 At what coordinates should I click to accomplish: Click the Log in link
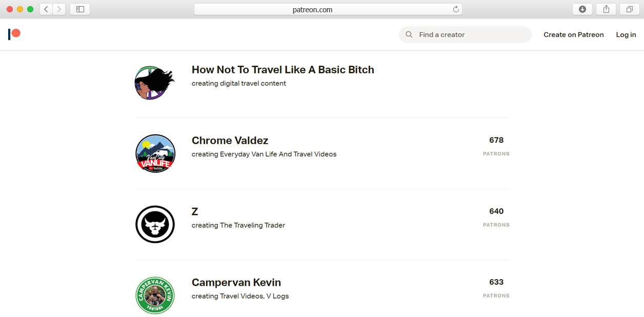pyautogui.click(x=626, y=35)
